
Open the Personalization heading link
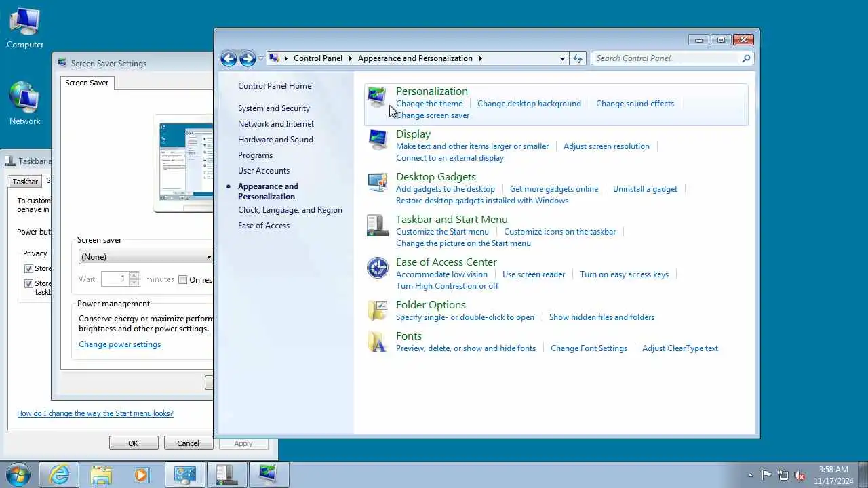coord(432,91)
